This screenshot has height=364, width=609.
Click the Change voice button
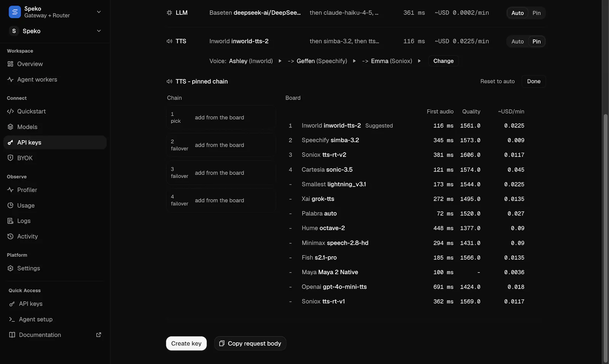tap(443, 61)
